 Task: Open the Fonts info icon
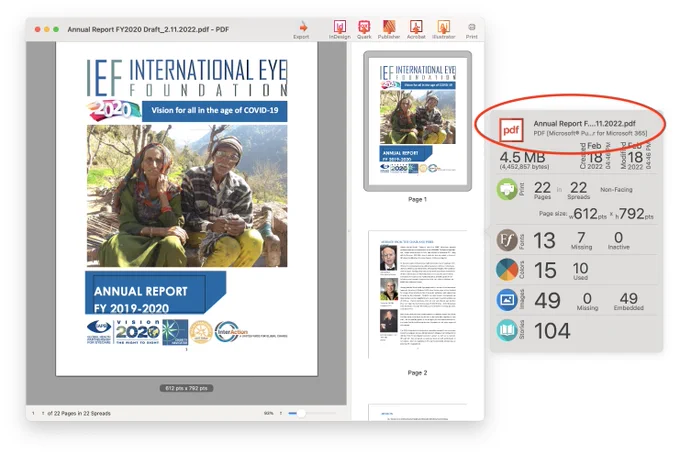pos(507,240)
